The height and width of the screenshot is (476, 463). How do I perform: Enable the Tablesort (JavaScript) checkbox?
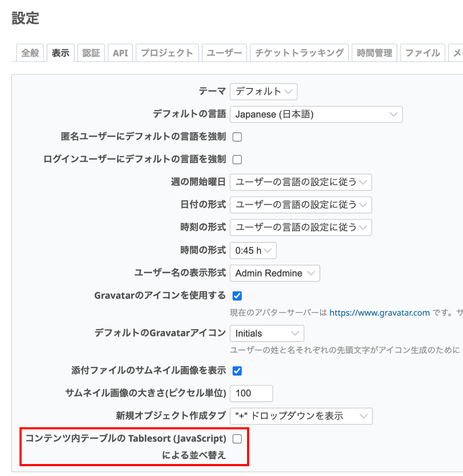[237, 439]
